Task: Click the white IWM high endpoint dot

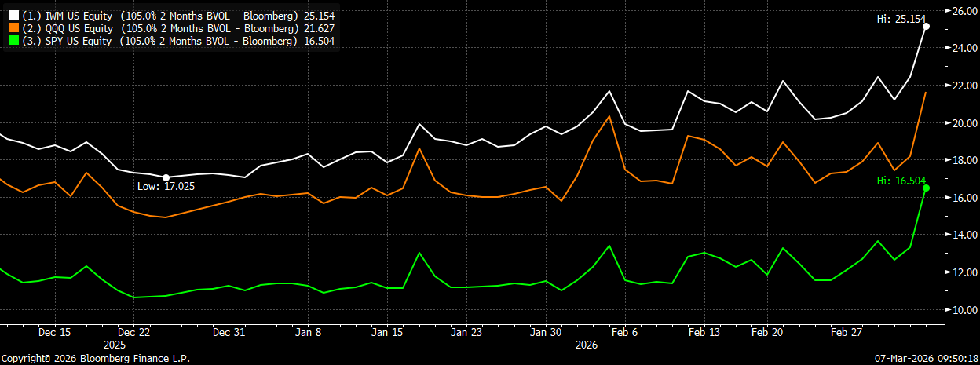Action: coord(927,27)
